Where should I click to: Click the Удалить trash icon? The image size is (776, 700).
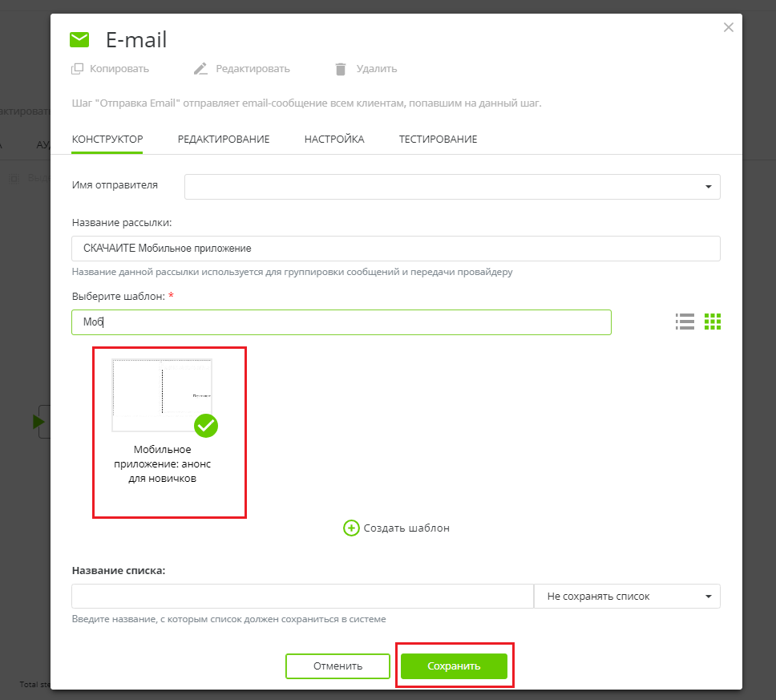(x=341, y=69)
